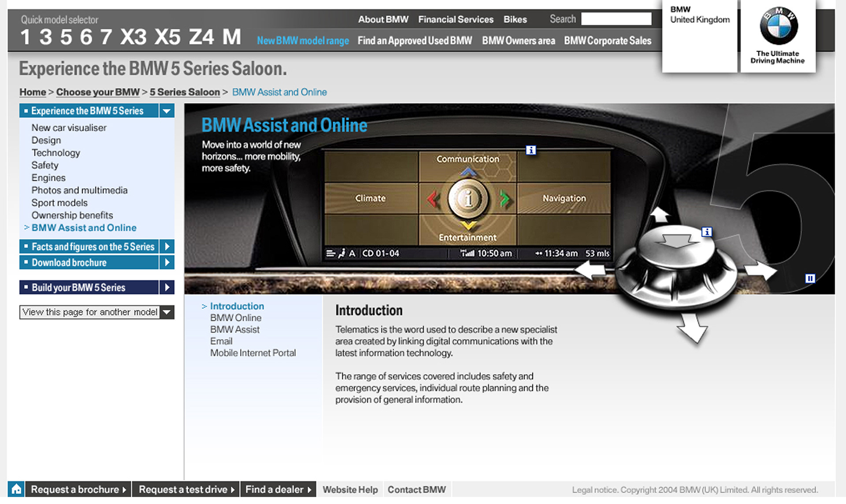The width and height of the screenshot is (846, 504).
Task: Click the pause icon on animation
Action: pyautogui.click(x=810, y=278)
